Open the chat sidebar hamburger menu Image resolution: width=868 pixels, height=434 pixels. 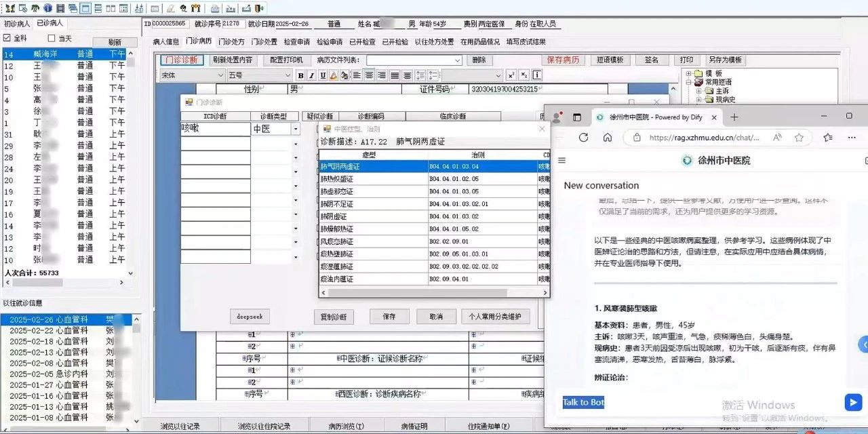click(x=562, y=161)
